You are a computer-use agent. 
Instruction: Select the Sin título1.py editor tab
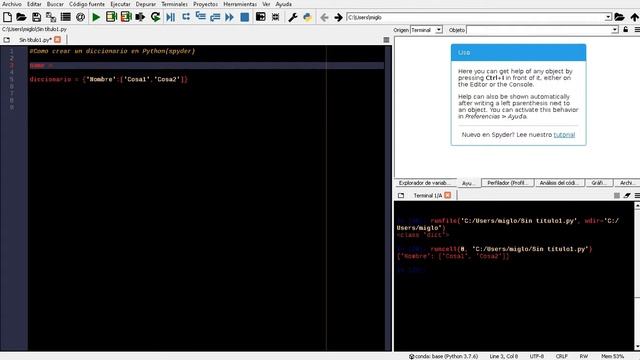tap(36, 40)
